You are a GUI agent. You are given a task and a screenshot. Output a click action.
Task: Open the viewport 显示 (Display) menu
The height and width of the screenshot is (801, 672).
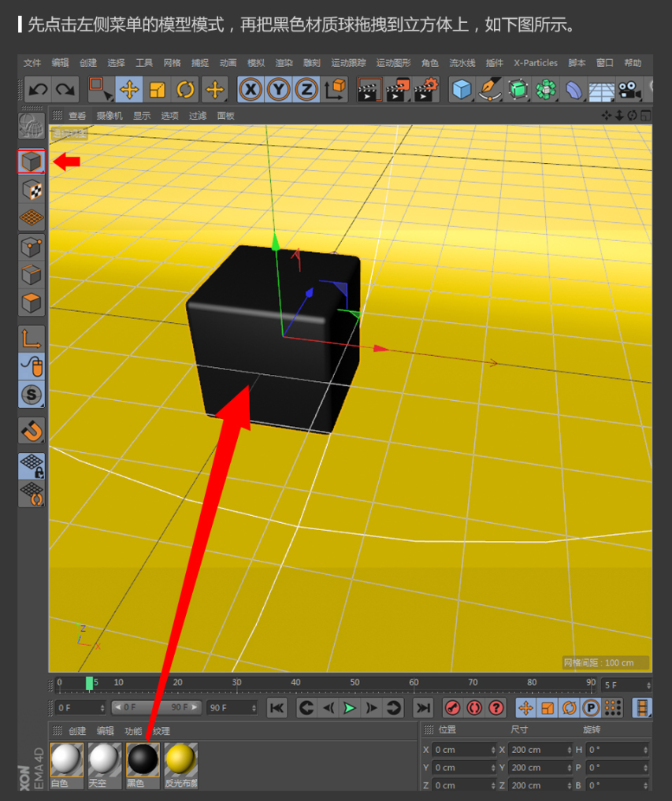click(x=142, y=116)
